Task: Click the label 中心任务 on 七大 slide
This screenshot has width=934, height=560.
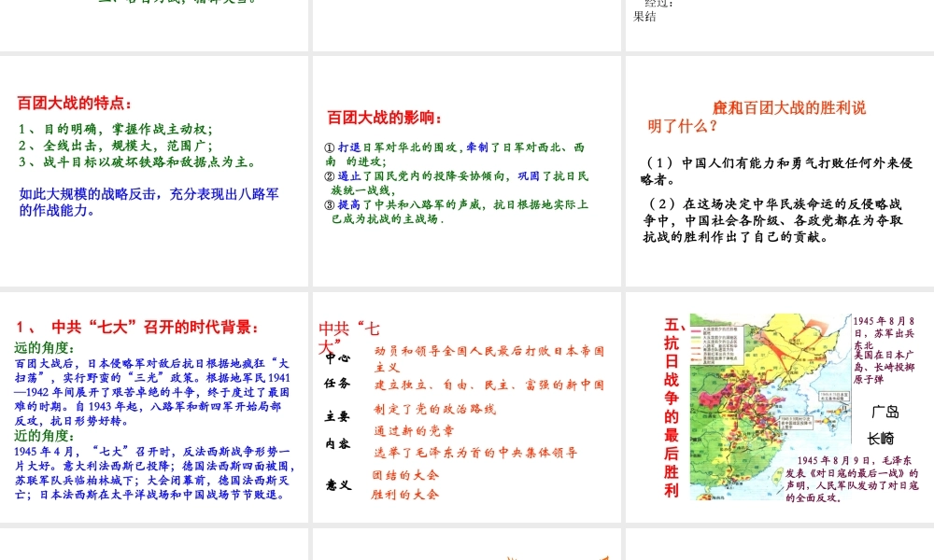Action: pyautogui.click(x=337, y=371)
